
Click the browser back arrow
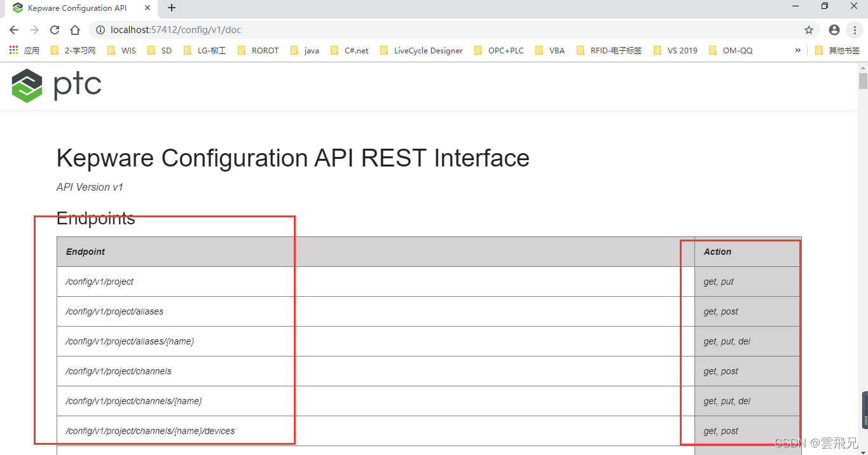14,30
